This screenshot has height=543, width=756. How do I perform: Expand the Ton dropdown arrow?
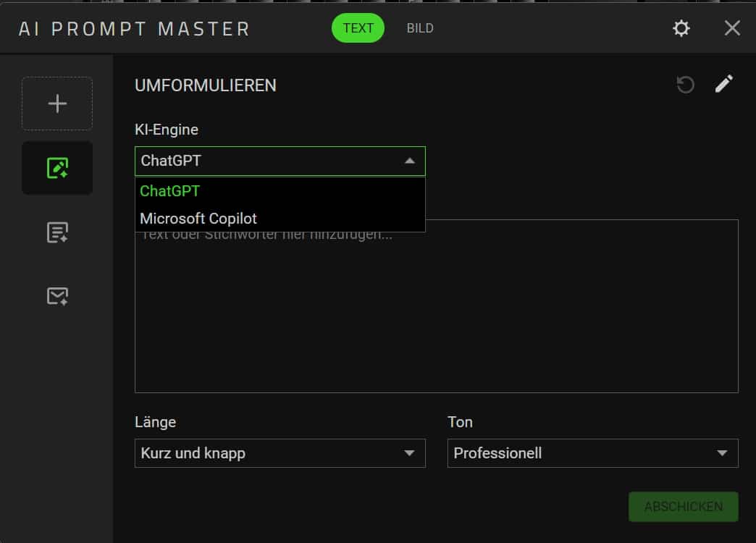click(722, 453)
